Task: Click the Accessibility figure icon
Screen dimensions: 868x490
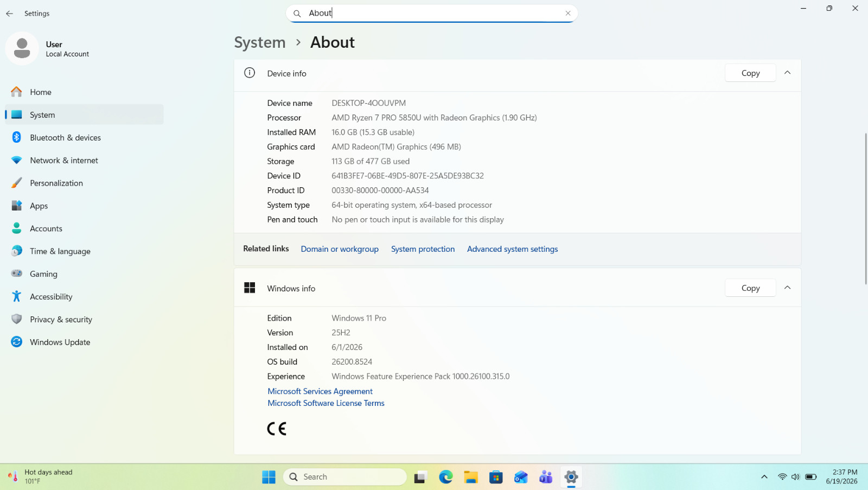Action: coord(17,296)
